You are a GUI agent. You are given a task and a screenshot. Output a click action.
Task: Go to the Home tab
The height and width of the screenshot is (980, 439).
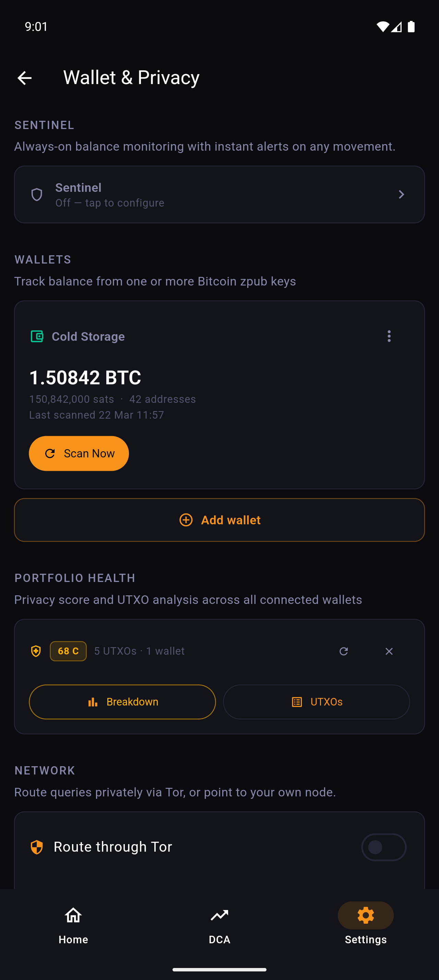[x=73, y=923]
